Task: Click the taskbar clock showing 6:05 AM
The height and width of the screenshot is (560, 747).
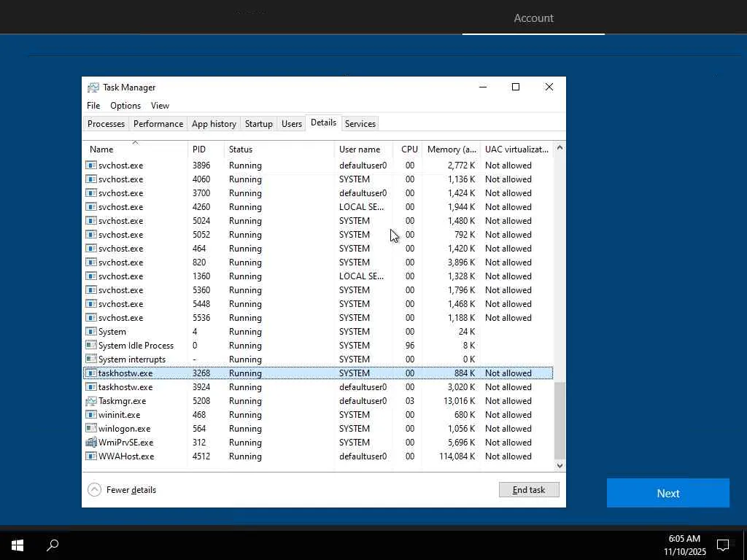Action: [x=684, y=545]
